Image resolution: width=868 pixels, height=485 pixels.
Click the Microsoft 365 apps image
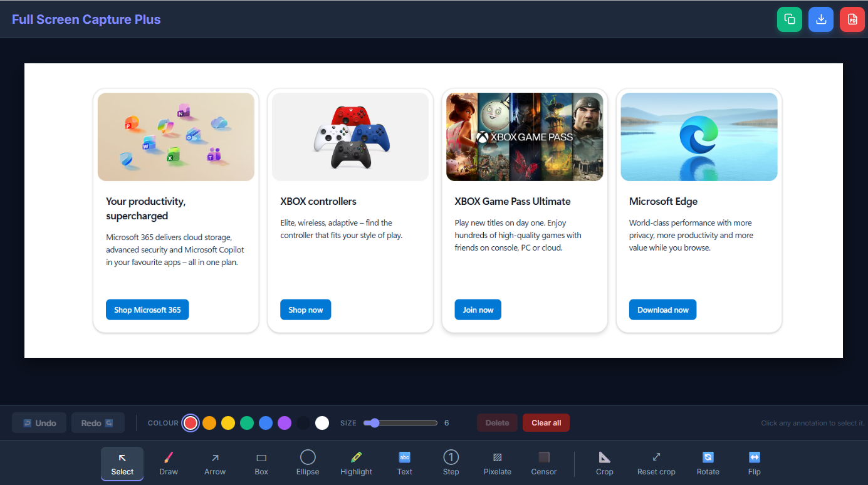tap(176, 137)
